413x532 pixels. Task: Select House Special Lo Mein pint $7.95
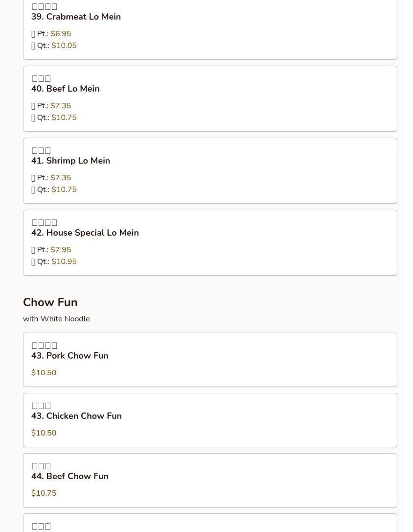61,250
